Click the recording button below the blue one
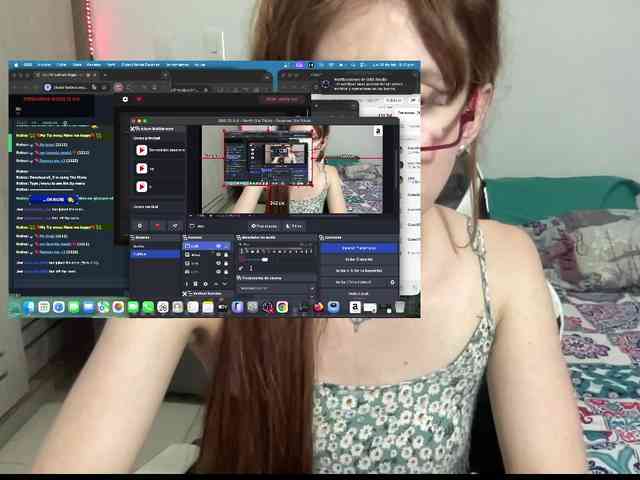Viewport: 640px width, 480px height. tap(358, 259)
